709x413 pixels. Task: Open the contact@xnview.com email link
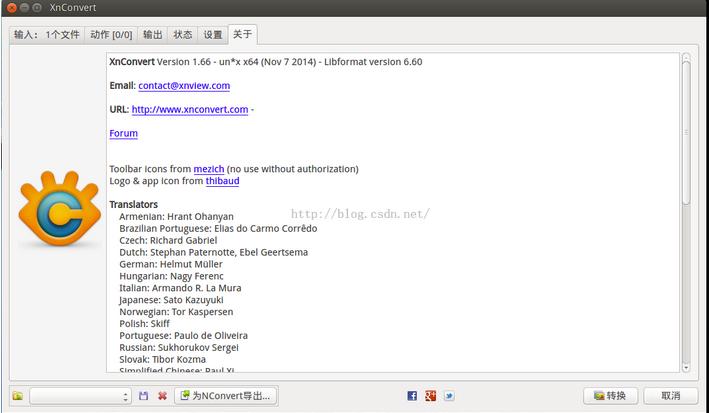[x=184, y=85]
